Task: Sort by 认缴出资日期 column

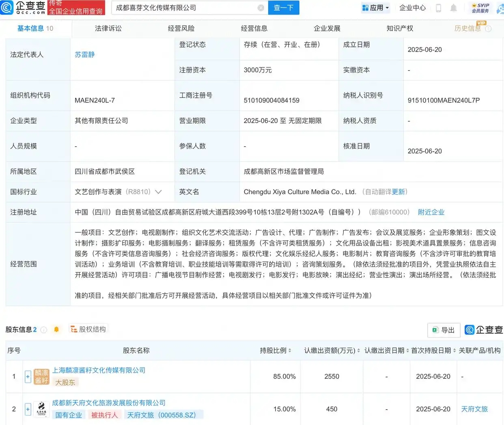Action: coord(407,350)
